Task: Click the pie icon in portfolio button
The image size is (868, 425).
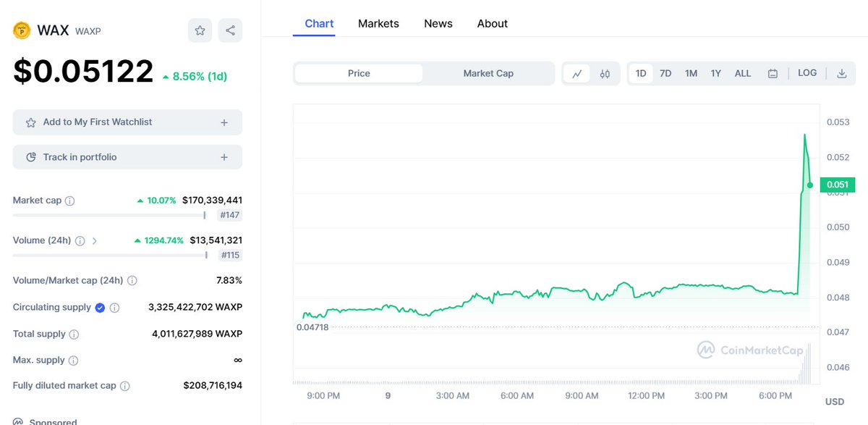Action: tap(31, 157)
